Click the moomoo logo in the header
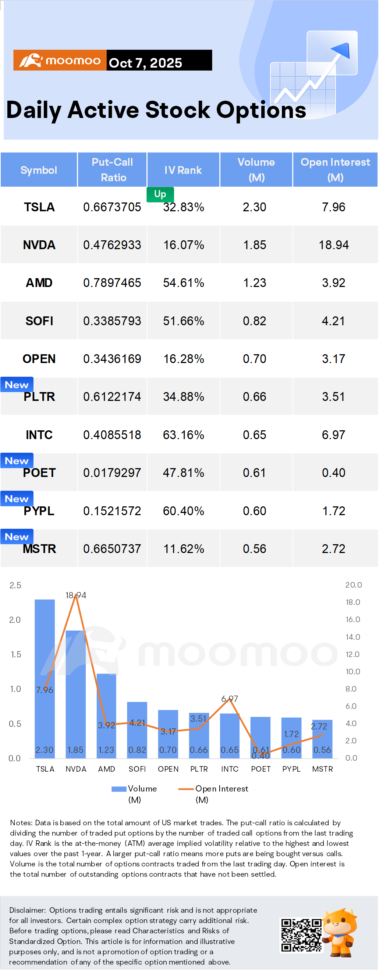Screen dimensions: 379x980 click(x=60, y=61)
